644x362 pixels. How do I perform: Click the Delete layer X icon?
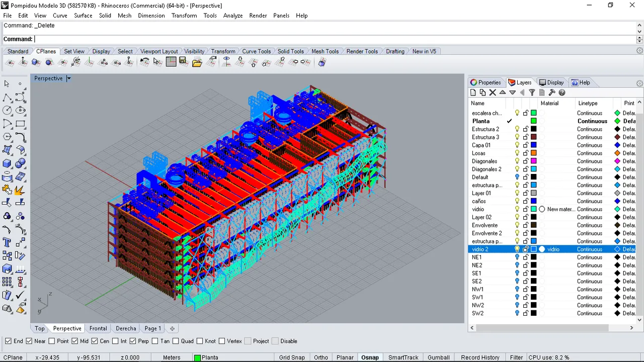[x=493, y=93]
